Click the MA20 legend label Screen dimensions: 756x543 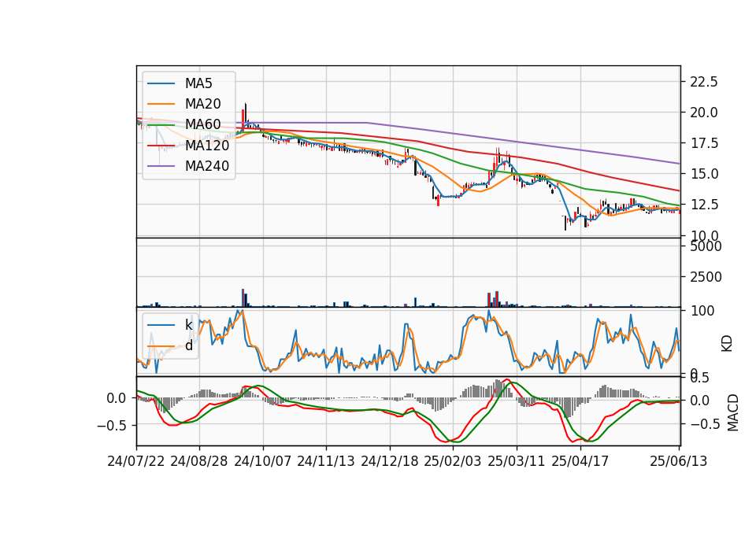pyautogui.click(x=202, y=104)
